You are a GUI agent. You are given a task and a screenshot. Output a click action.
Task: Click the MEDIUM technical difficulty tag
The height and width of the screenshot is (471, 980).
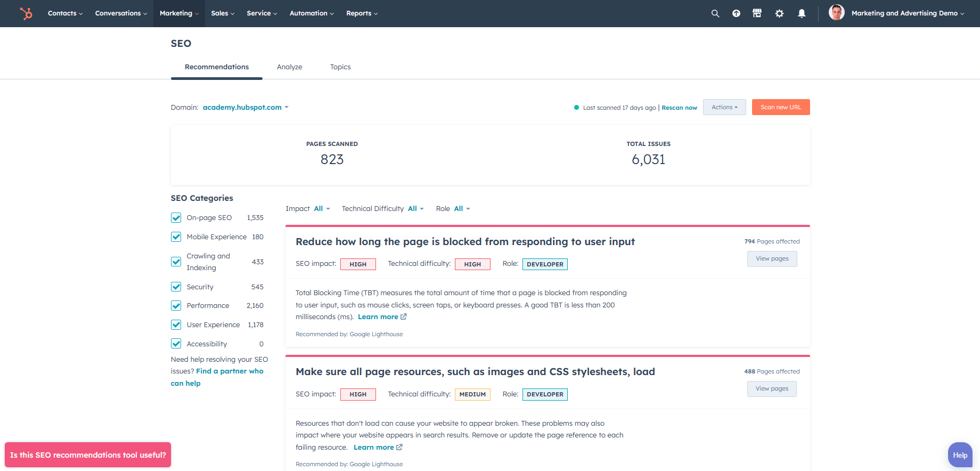pos(472,394)
